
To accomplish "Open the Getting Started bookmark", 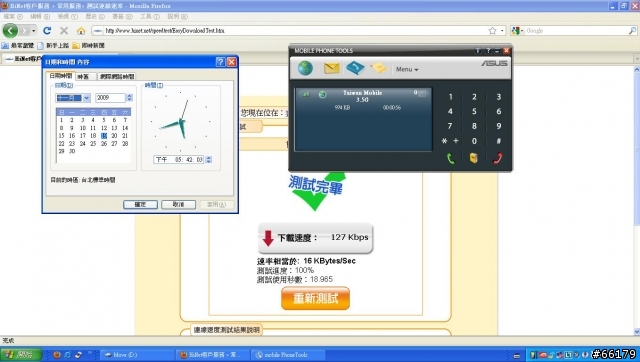I will pos(53,45).
